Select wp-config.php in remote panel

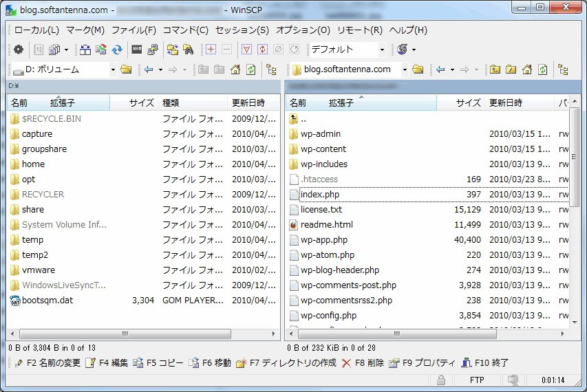tap(328, 316)
